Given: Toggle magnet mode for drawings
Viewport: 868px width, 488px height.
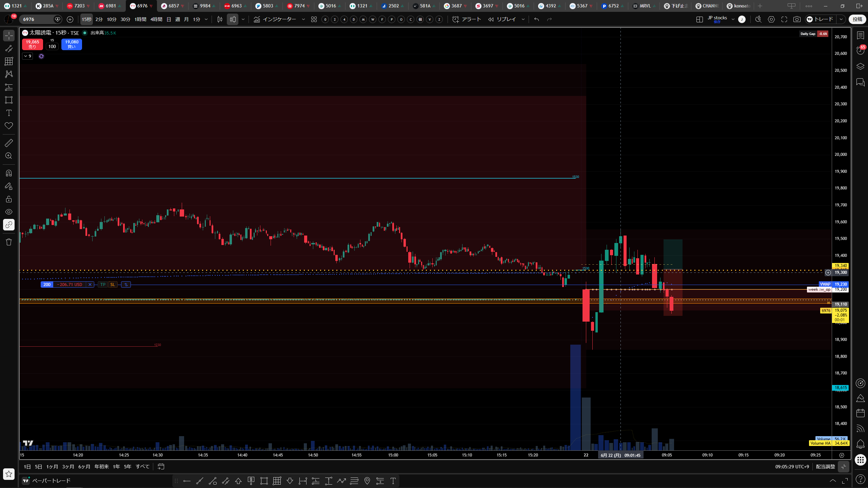Looking at the screenshot, I should (x=9, y=173).
